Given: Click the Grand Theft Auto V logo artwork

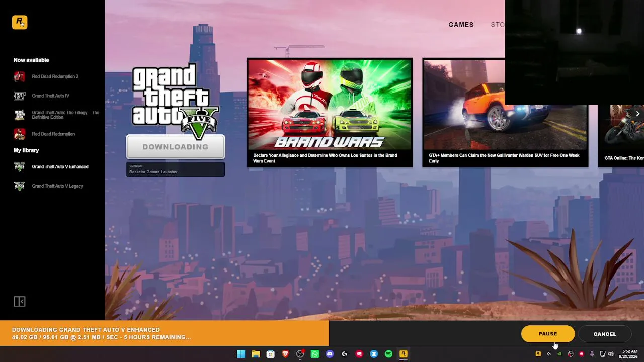Looking at the screenshot, I should click(x=175, y=101).
